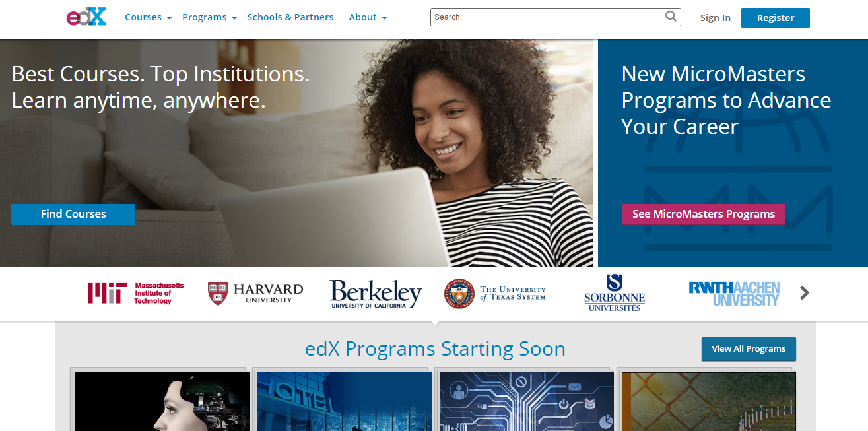Open the hotel building program thumbnail

[344, 401]
